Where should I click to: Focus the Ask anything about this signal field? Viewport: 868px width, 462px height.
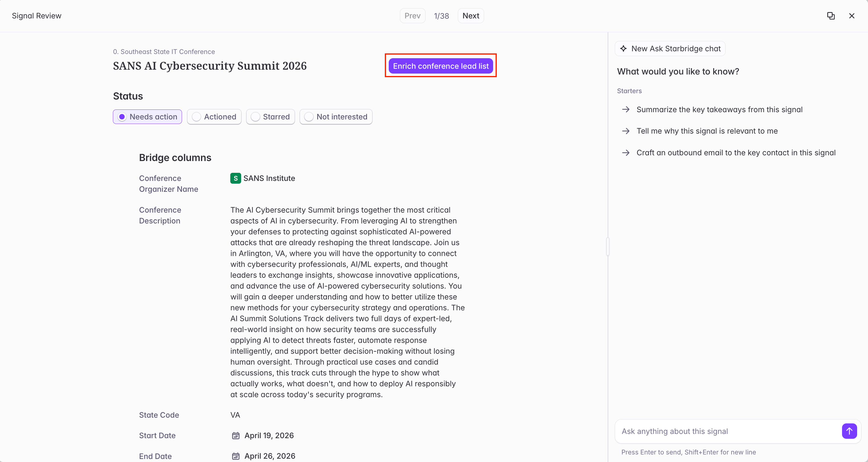pos(728,431)
